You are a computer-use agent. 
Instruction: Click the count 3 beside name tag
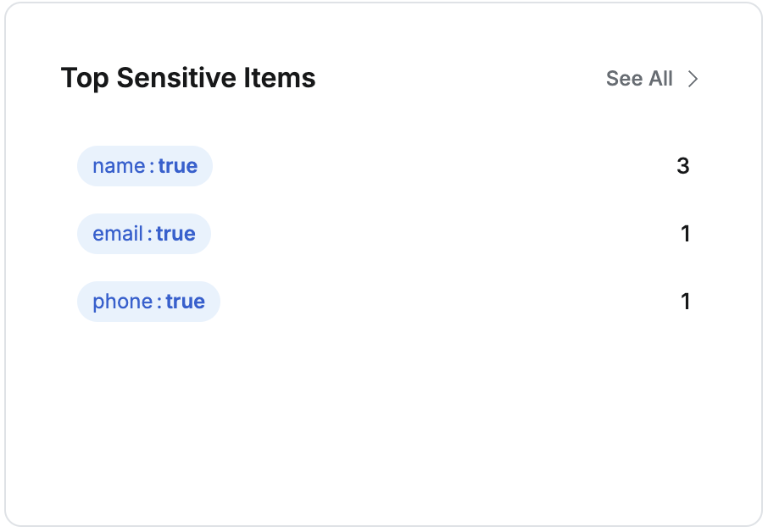[683, 166]
